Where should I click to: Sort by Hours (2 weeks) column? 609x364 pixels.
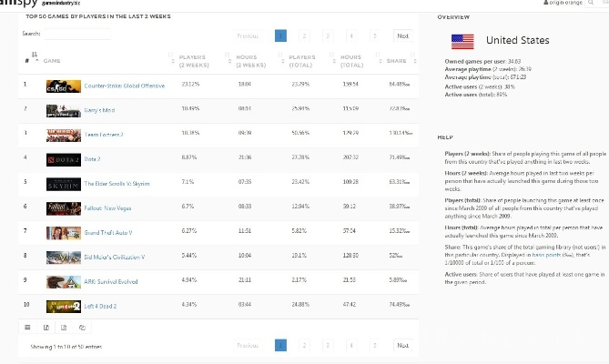pyautogui.click(x=250, y=61)
